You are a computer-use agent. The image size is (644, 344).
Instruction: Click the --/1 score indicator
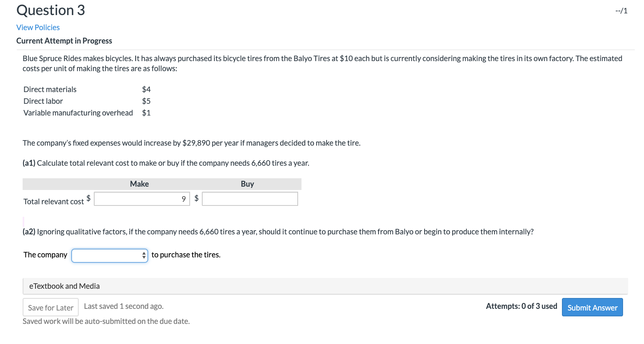(x=622, y=10)
